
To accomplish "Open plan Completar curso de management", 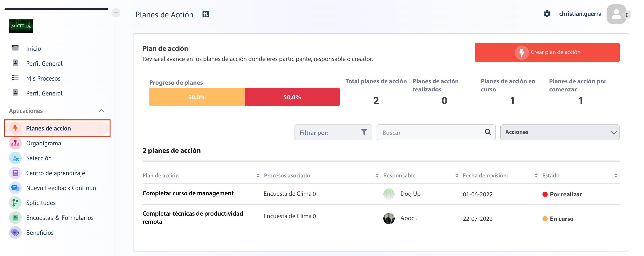I will (188, 193).
